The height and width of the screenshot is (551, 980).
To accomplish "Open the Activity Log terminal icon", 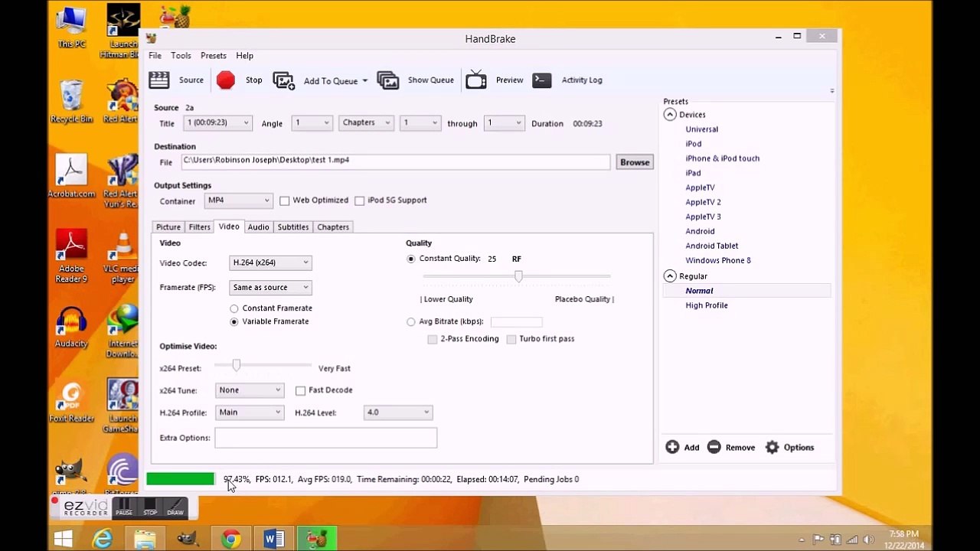I will (542, 80).
